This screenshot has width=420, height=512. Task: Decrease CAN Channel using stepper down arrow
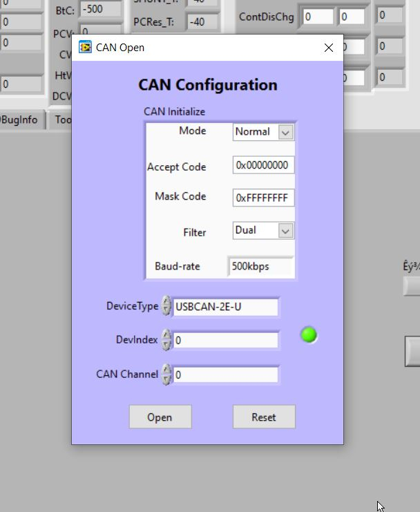tap(166, 379)
